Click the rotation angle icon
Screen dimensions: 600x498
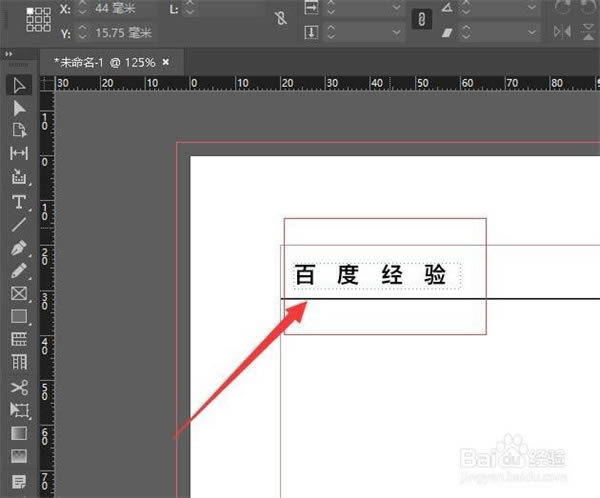[447, 7]
